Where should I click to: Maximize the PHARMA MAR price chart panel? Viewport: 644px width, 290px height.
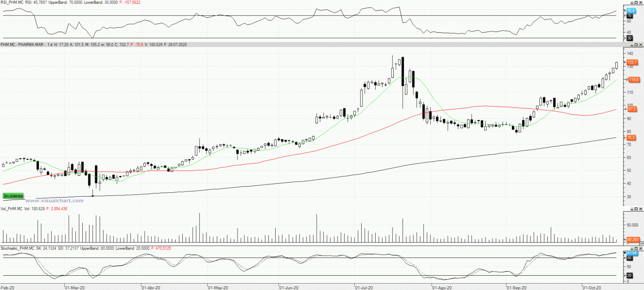[636, 45]
